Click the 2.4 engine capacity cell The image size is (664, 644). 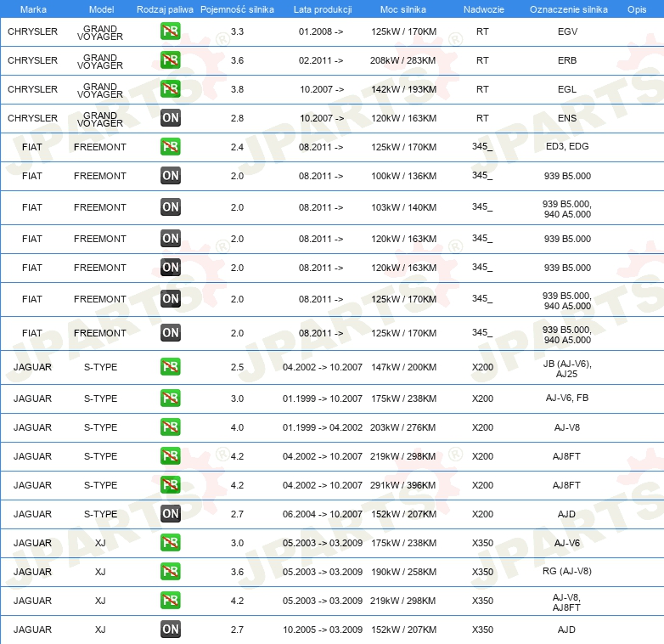coord(237,147)
